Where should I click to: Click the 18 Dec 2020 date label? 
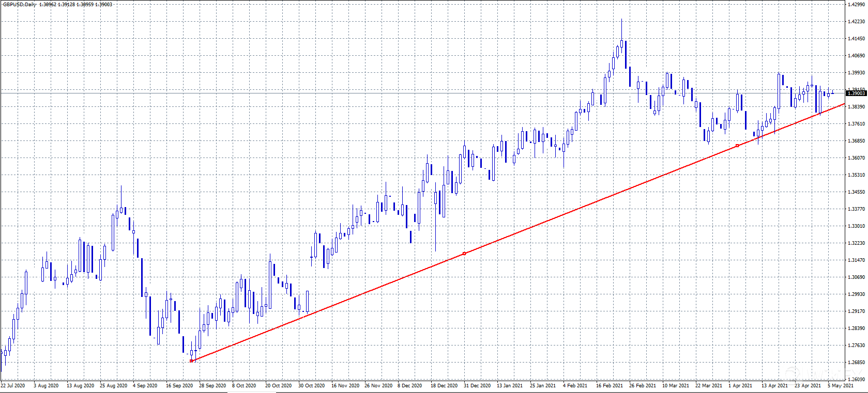[444, 385]
